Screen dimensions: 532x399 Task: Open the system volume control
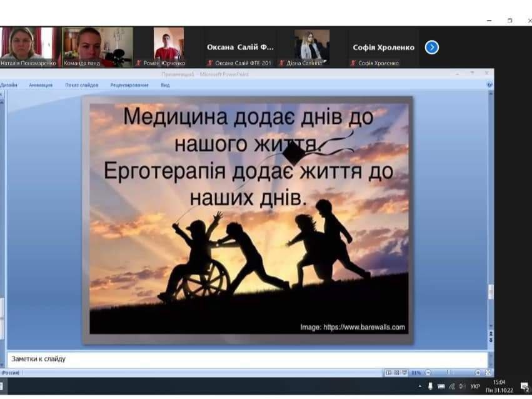(x=461, y=386)
